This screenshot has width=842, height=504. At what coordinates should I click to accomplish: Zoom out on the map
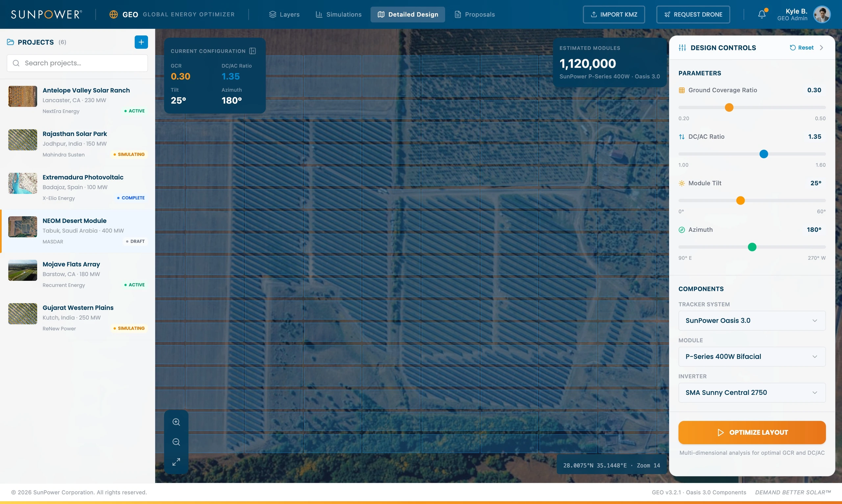[x=176, y=442]
